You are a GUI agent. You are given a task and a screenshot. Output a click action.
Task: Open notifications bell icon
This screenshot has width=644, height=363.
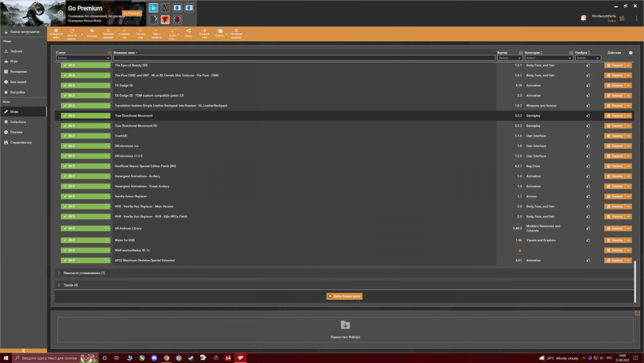click(583, 17)
